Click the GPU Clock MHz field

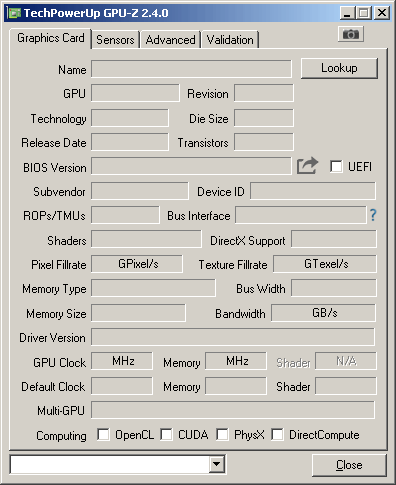pos(122,361)
